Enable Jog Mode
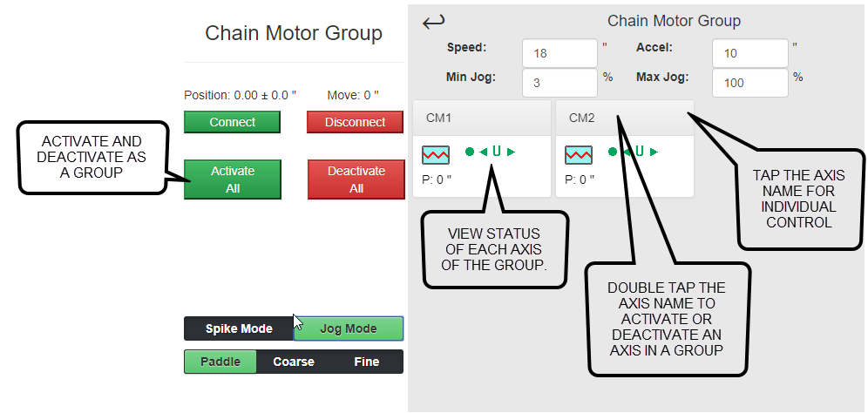The height and width of the screenshot is (413, 868). pyautogui.click(x=349, y=328)
